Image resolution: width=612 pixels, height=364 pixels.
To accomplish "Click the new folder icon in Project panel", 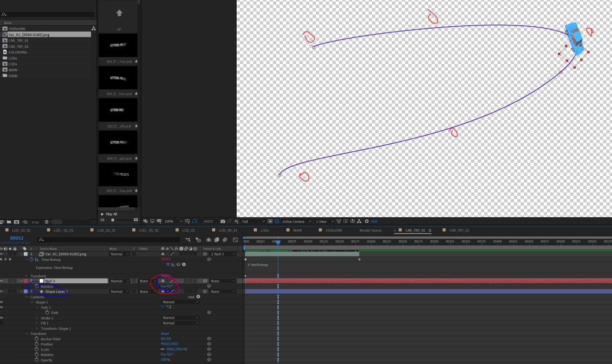I will pos(10,222).
